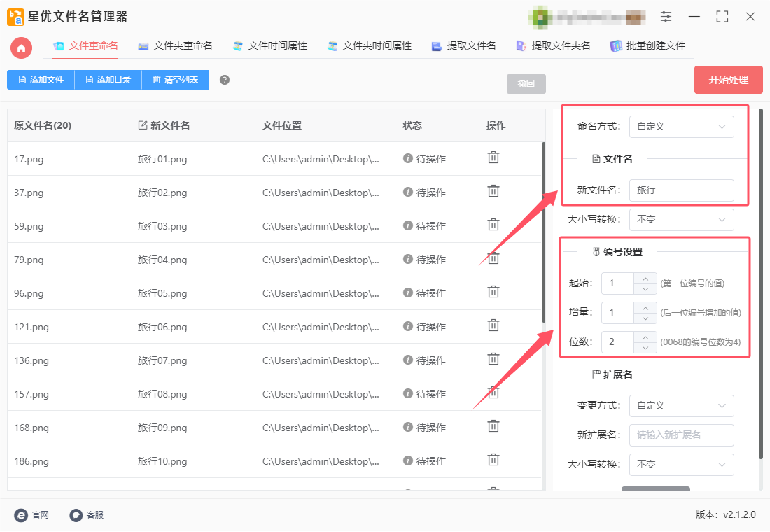Click the 撤回 undo button
The width and height of the screenshot is (770, 532).
coord(526,83)
